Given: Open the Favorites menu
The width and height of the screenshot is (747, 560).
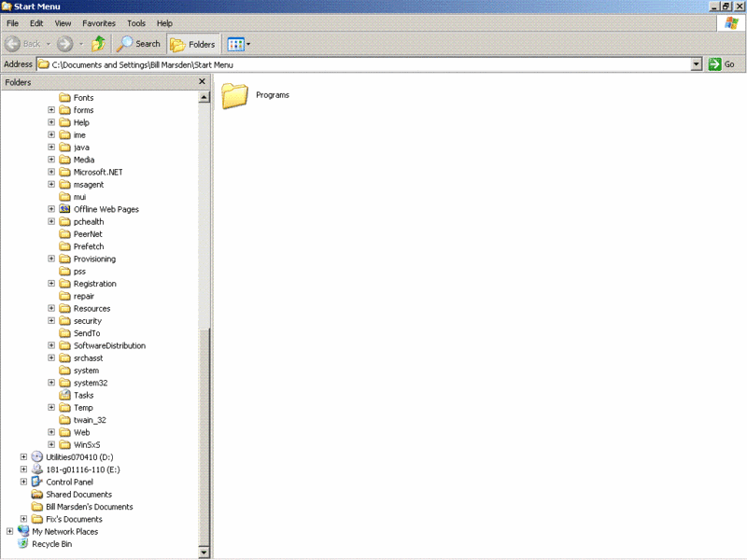Looking at the screenshot, I should click(99, 23).
